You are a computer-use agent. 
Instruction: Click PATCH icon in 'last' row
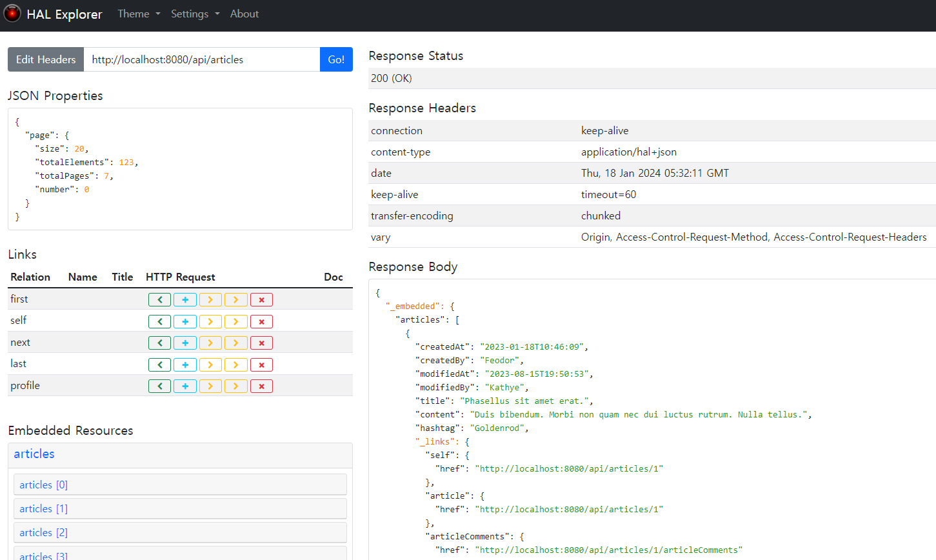236,365
